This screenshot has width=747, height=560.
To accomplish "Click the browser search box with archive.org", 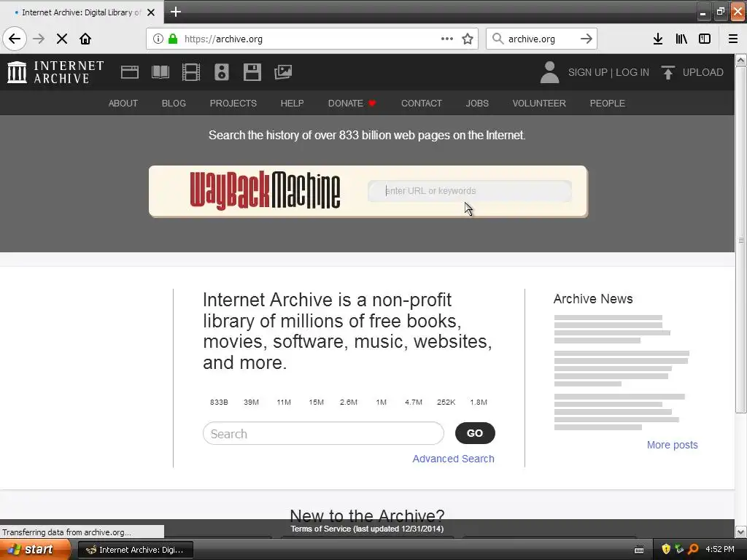I will 541,39.
